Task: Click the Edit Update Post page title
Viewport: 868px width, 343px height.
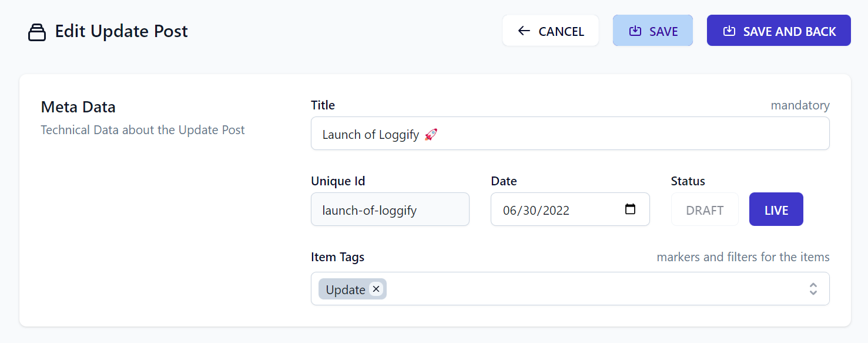Action: tap(122, 31)
